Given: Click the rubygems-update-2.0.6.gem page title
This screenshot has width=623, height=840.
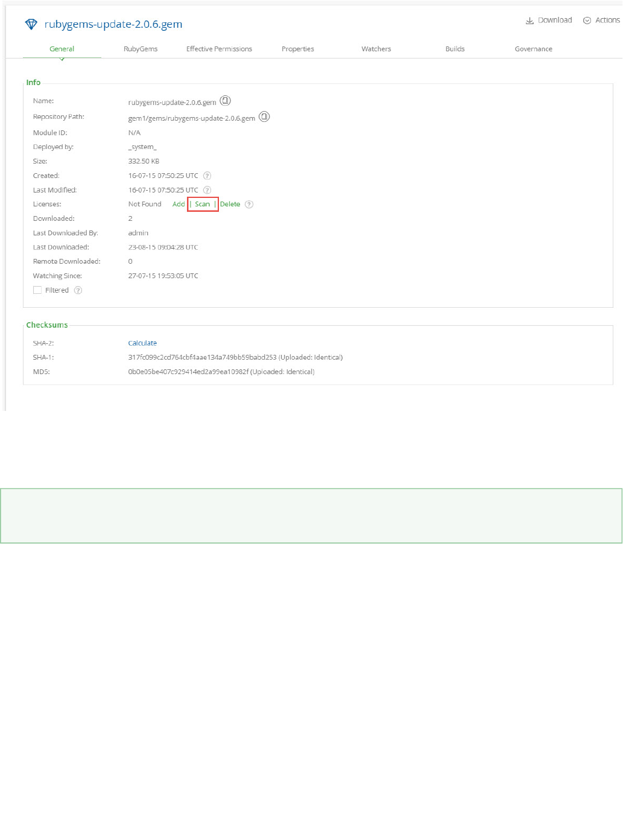Looking at the screenshot, I should [x=113, y=24].
